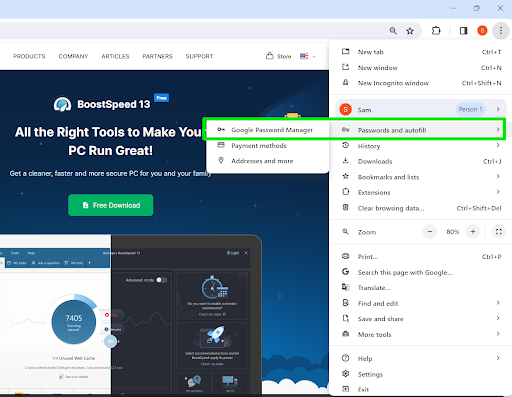Open Google Password Manager
This screenshot has width=512, height=397.
click(x=268, y=130)
